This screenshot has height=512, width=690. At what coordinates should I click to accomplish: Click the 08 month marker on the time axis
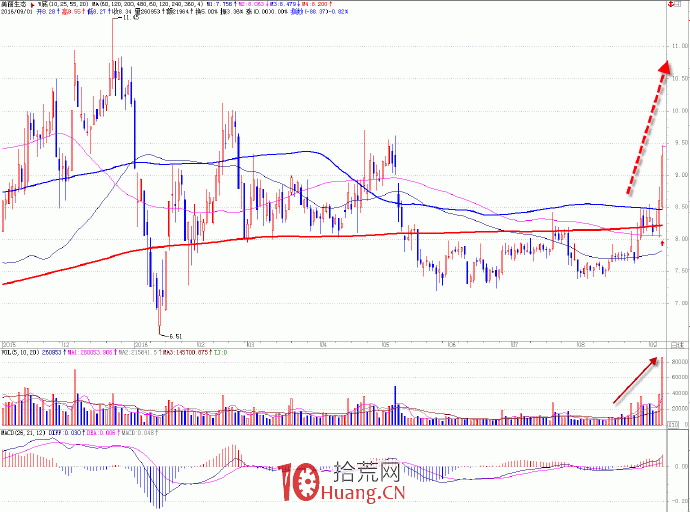click(x=581, y=345)
